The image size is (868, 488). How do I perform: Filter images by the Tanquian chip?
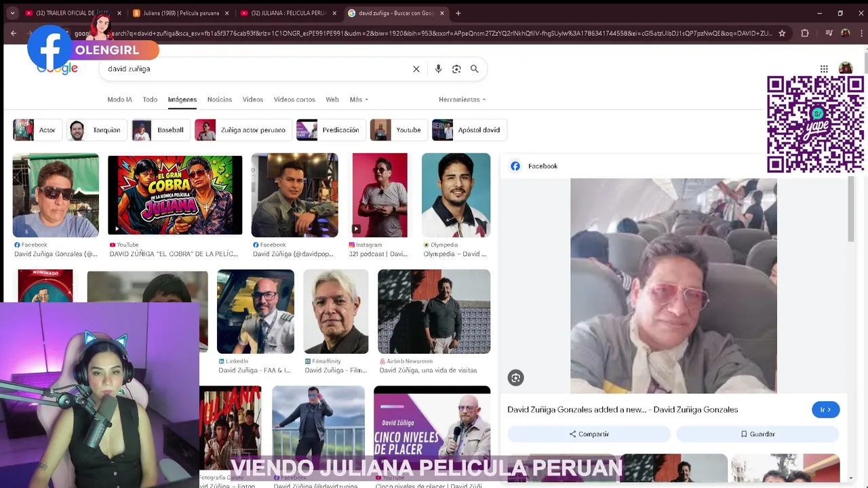(96, 130)
